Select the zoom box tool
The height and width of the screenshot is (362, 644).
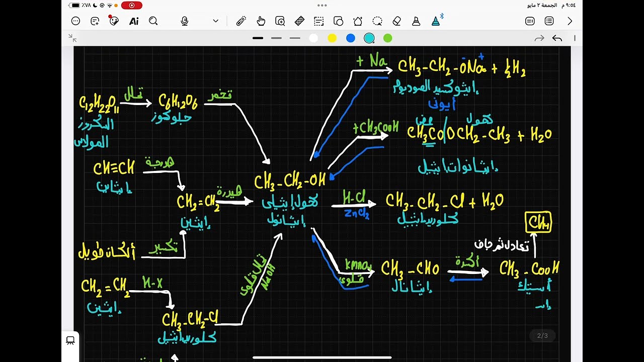click(280, 21)
